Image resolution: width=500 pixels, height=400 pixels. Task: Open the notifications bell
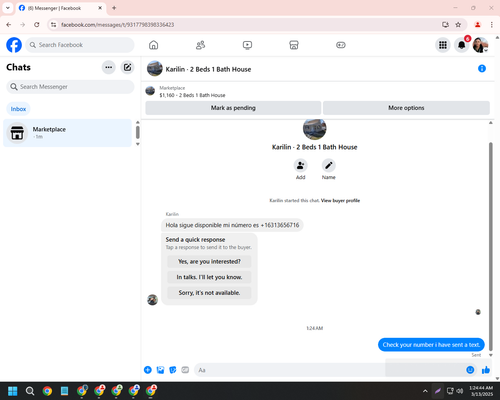click(x=462, y=45)
